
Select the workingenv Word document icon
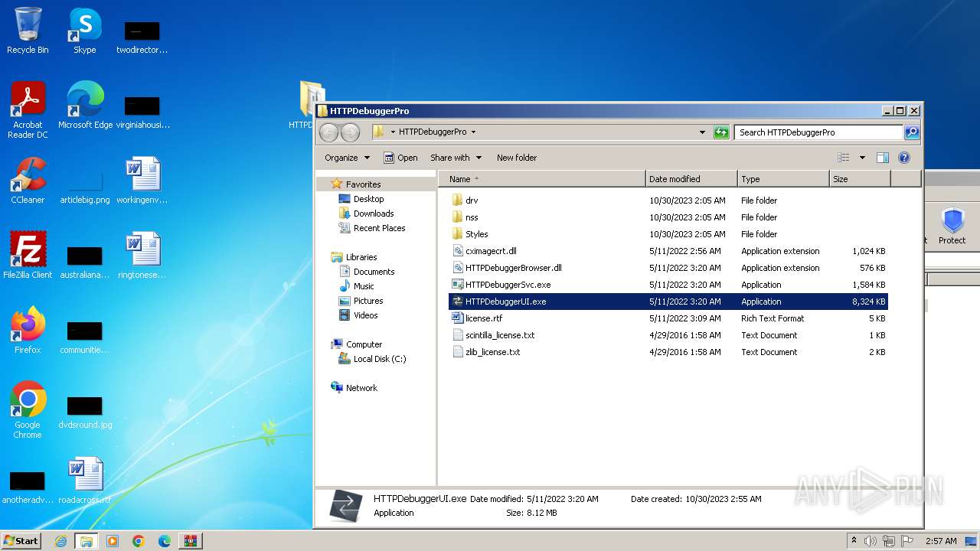tap(142, 181)
